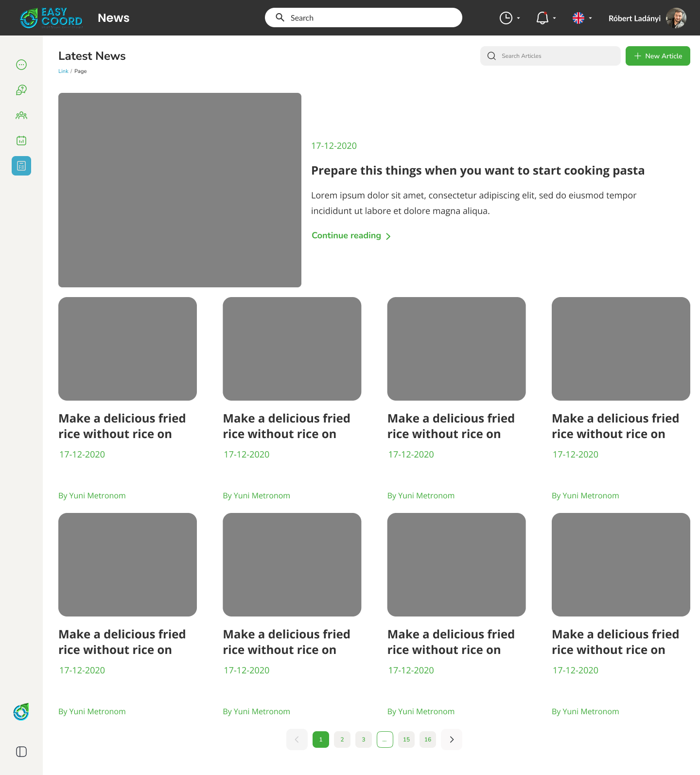
Task: Expand the clock history dropdown
Action: 509,18
